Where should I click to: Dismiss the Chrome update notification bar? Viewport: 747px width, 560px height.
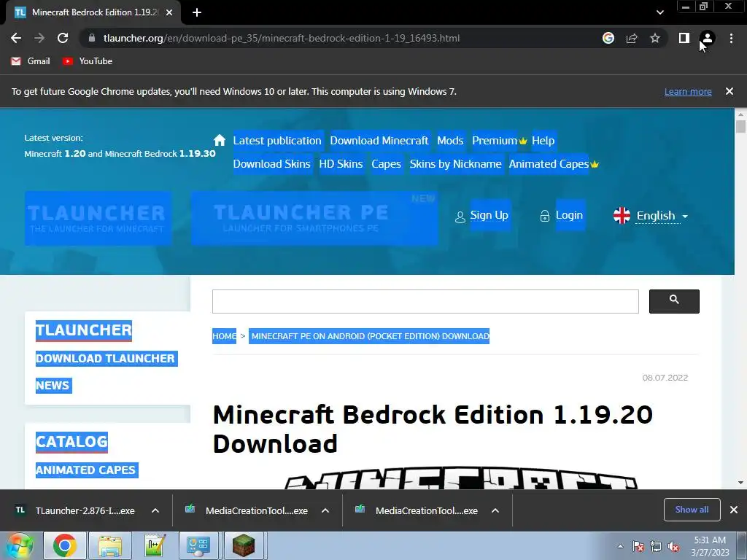(729, 91)
